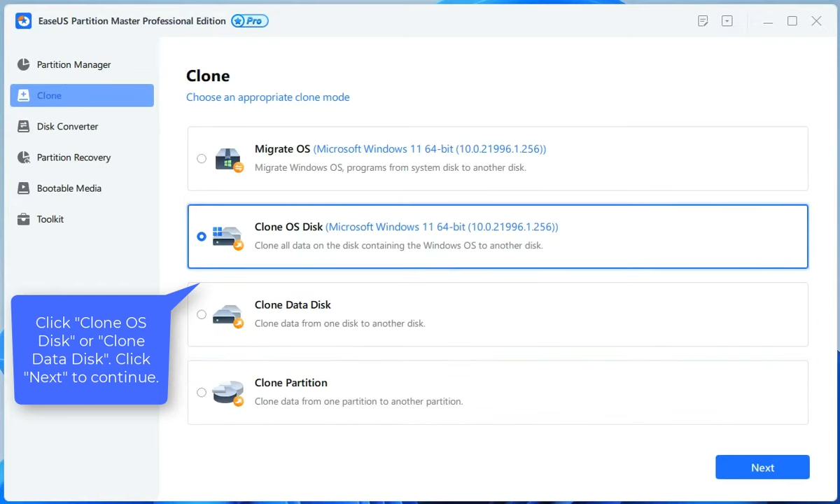Select the Migrate OS radio button
Viewport: 840px width, 504px height.
tap(202, 158)
